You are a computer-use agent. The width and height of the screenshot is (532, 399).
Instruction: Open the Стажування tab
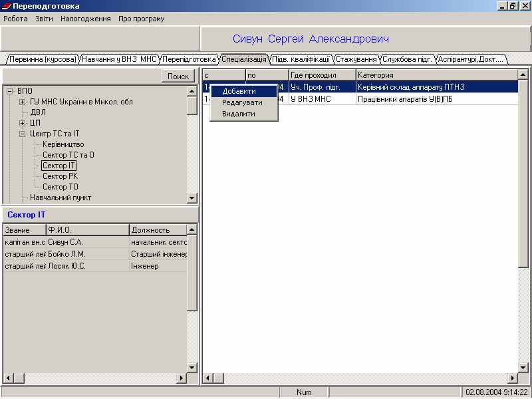pyautogui.click(x=356, y=59)
